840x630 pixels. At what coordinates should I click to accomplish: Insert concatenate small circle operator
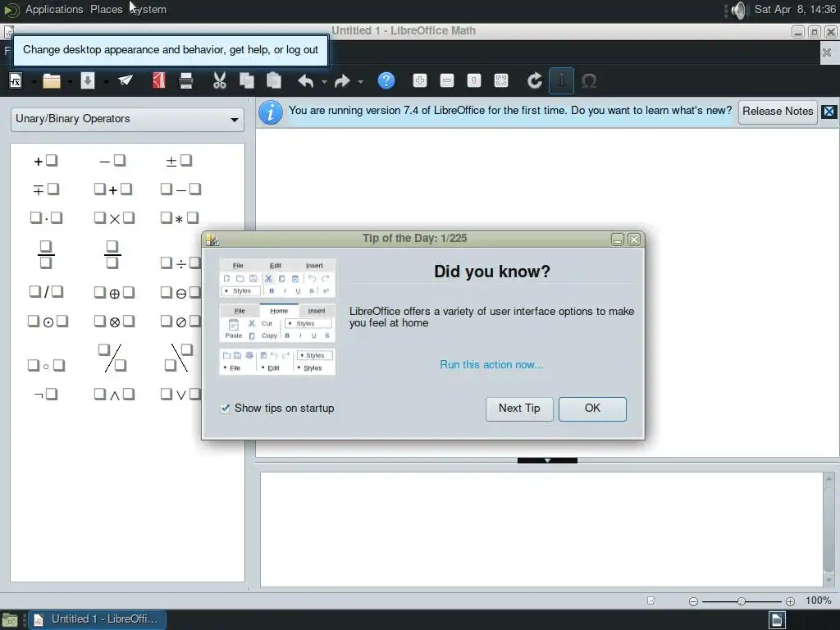click(46, 366)
